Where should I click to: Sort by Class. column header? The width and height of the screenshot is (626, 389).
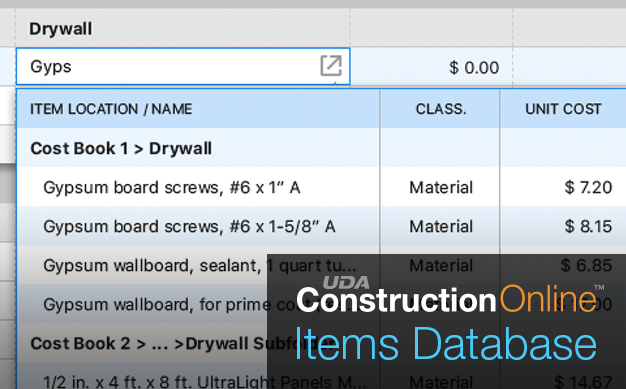(x=441, y=109)
